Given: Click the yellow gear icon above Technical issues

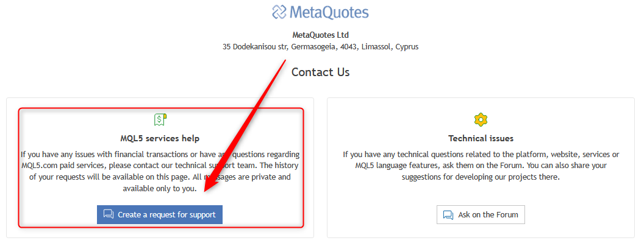Looking at the screenshot, I should click(x=481, y=119).
